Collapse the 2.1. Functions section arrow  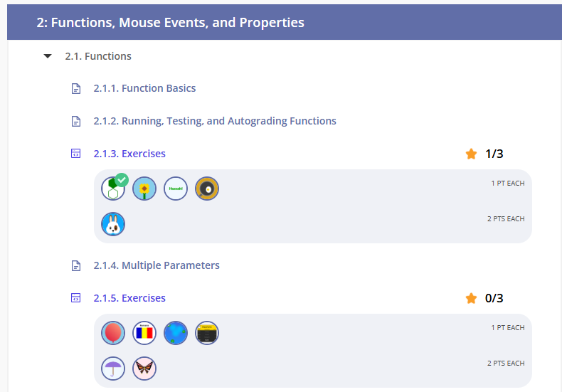pyautogui.click(x=48, y=56)
